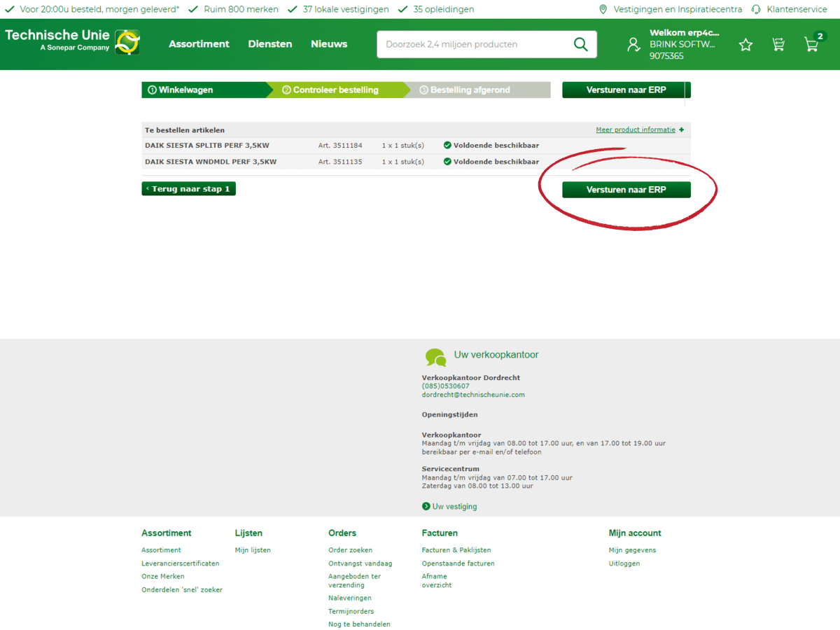Click Voldoende beschikbaar status for WNDMDL row
The height and width of the screenshot is (630, 840).
point(491,162)
